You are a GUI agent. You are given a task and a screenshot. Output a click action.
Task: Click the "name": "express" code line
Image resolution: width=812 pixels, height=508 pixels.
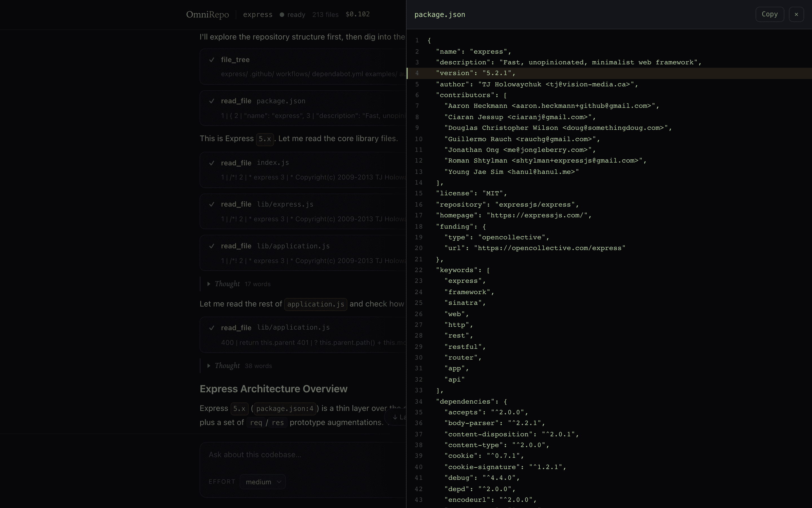(609, 51)
